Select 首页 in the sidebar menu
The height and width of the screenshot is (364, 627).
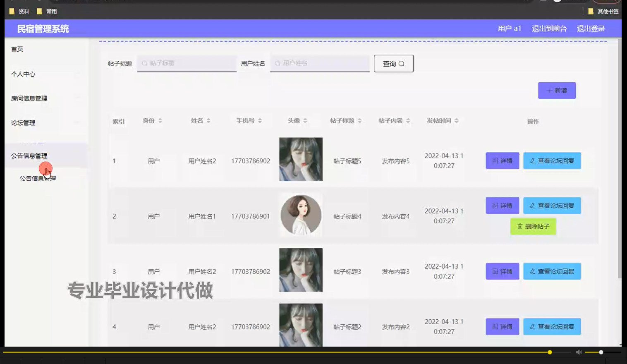[x=16, y=49]
